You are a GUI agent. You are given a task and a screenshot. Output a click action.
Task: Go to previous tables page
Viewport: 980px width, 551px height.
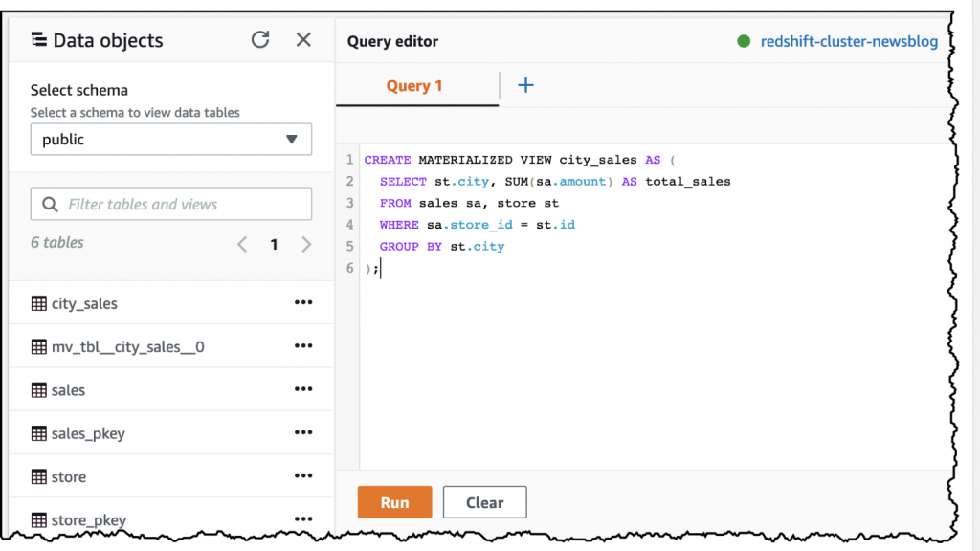(x=242, y=244)
